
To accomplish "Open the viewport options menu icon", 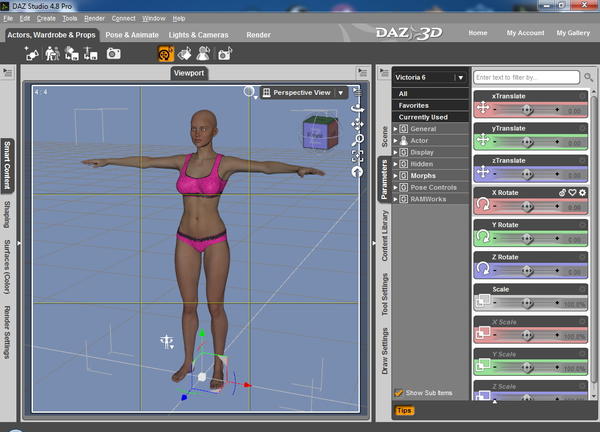I will coord(356,91).
